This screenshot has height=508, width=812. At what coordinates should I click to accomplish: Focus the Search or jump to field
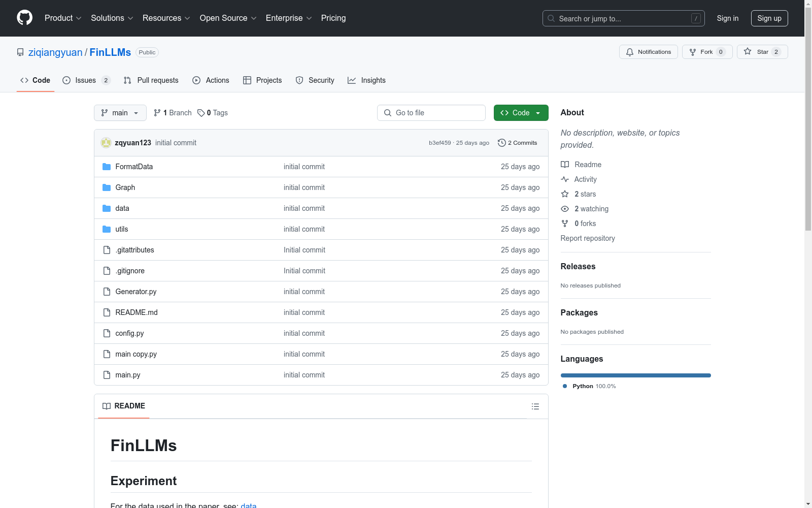[624, 18]
